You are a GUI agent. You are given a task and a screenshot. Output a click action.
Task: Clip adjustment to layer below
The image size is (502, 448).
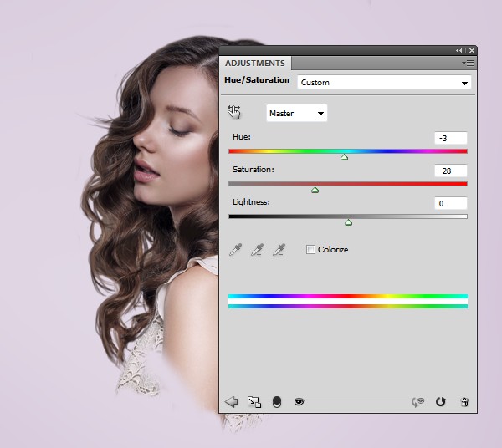pyautogui.click(x=277, y=402)
